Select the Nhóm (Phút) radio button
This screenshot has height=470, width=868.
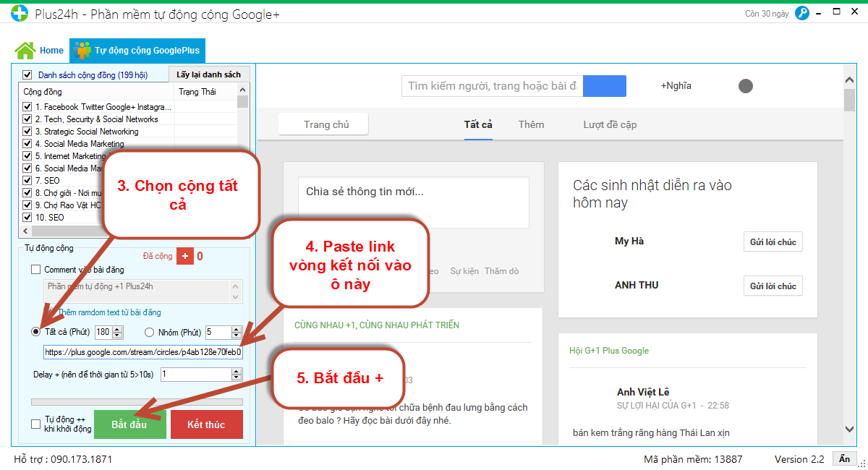(150, 333)
